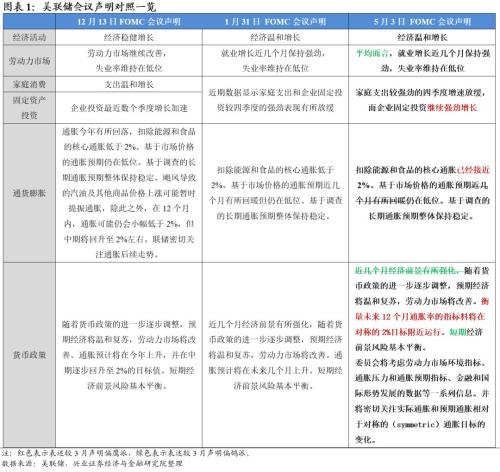
Task: Select 经济温和增长 in the 1月31日 column
Action: click(275, 37)
